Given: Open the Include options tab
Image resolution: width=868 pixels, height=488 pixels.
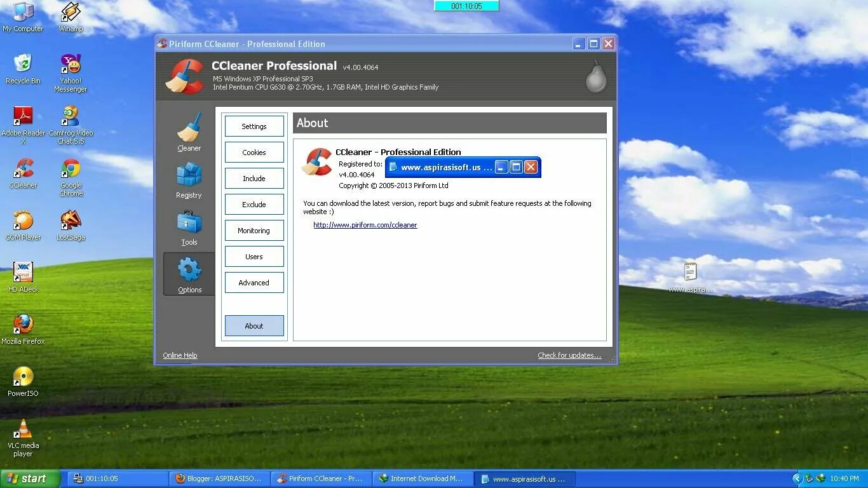Looking at the screenshot, I should coord(254,179).
